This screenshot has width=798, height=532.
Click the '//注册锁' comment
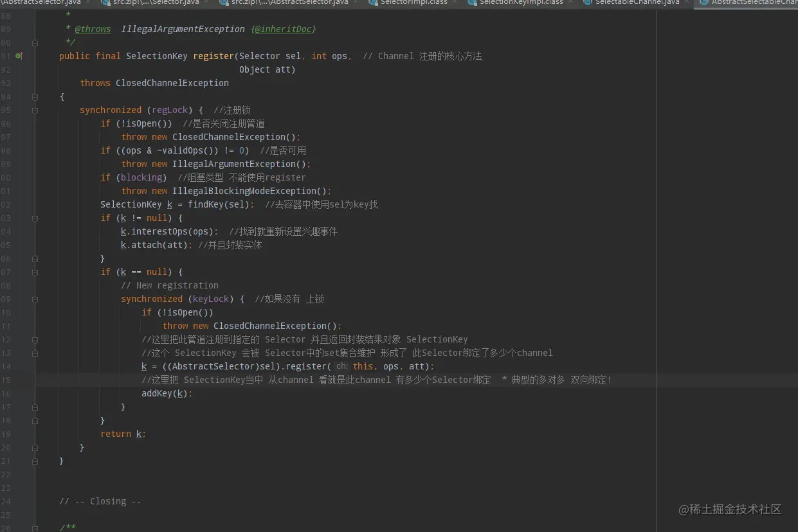[232, 110]
